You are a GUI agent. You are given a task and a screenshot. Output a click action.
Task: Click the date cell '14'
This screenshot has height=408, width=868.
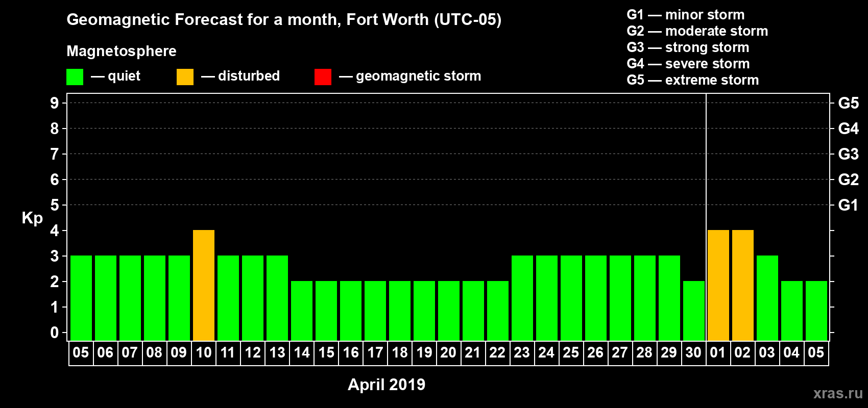(302, 353)
